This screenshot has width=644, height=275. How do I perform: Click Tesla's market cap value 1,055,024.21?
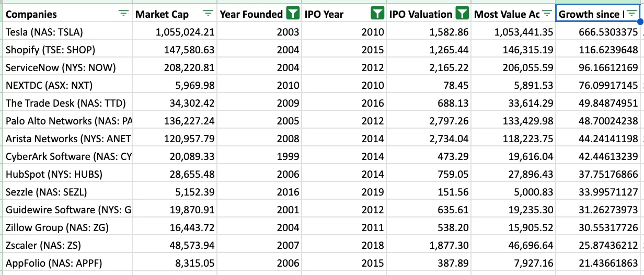coord(185,32)
